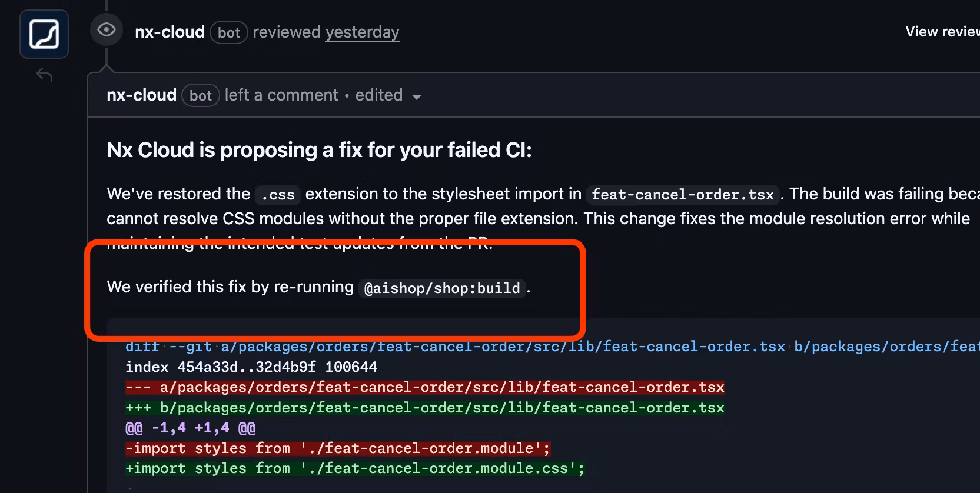Image resolution: width=980 pixels, height=493 pixels.
Task: Click the nx-cloud bot avatar icon
Action: tap(44, 34)
